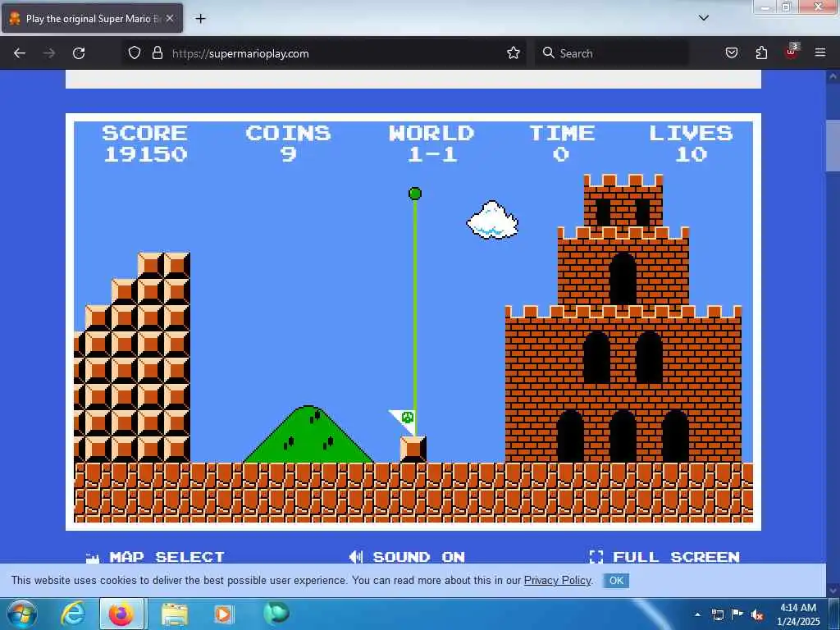Show hidden tray icons arrow
840x630 pixels.
point(697,614)
